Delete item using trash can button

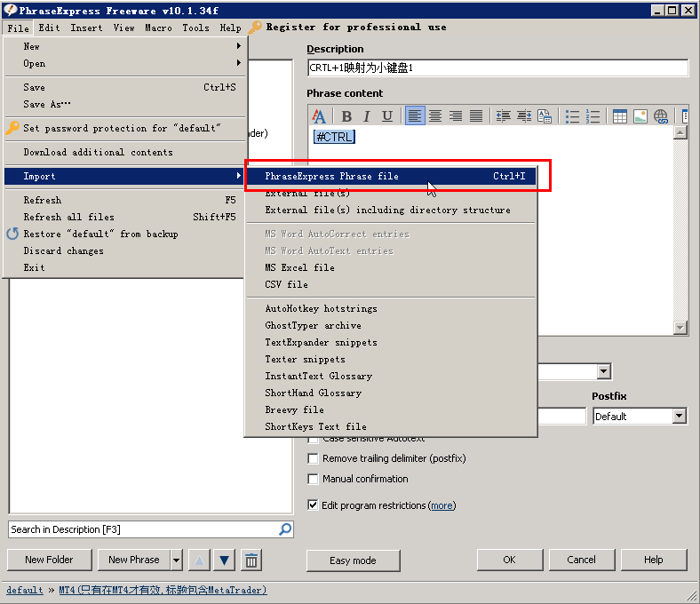pyautogui.click(x=251, y=560)
